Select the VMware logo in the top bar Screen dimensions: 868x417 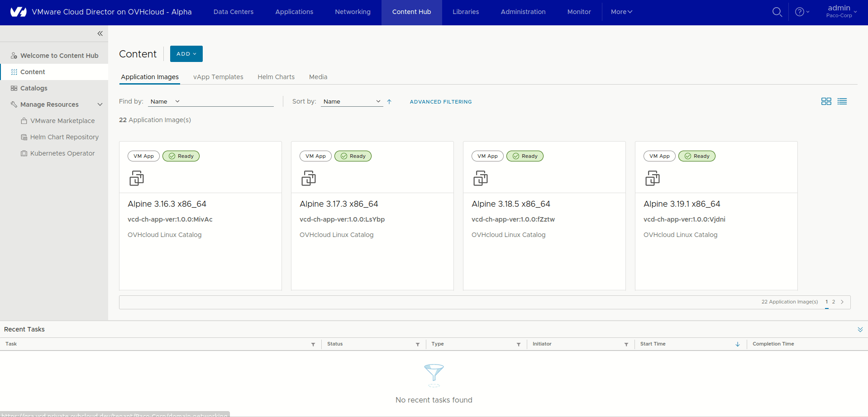click(x=18, y=12)
